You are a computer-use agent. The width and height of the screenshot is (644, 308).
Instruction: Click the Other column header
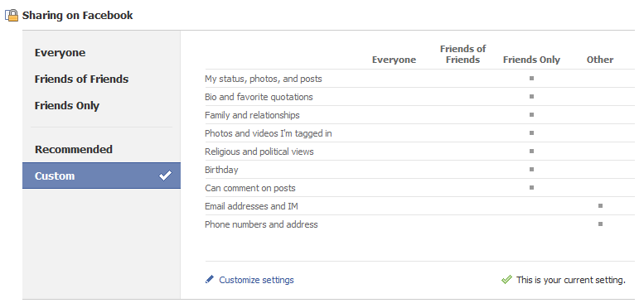click(x=600, y=60)
